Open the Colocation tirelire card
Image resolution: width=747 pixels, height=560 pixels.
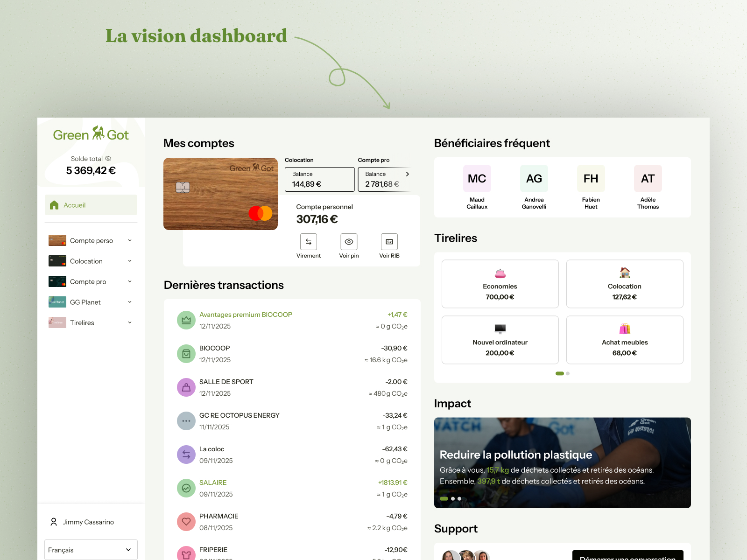pos(625,284)
